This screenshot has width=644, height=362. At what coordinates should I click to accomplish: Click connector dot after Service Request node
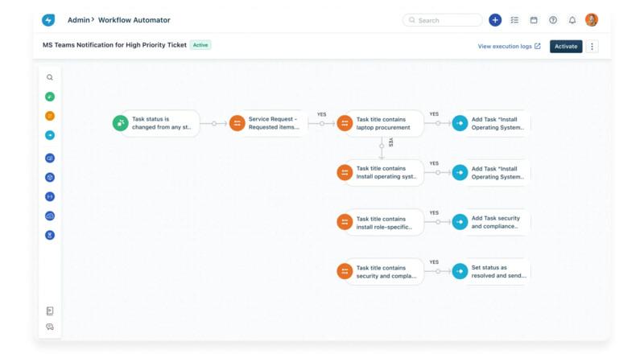point(322,124)
